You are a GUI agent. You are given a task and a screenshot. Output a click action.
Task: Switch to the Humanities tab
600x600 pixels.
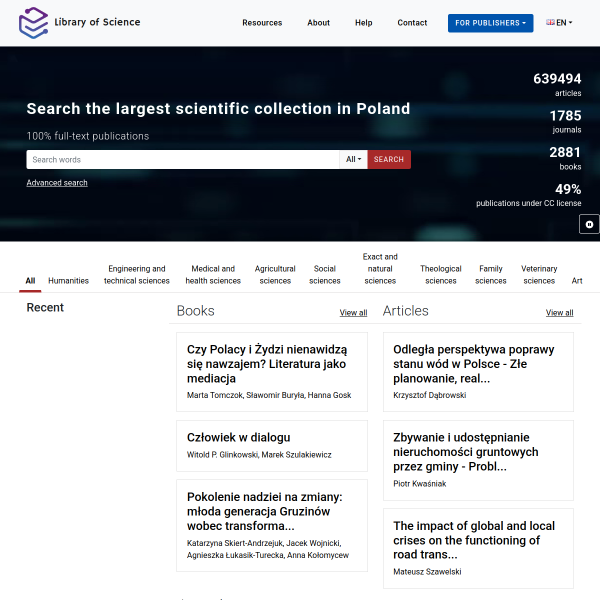(68, 281)
